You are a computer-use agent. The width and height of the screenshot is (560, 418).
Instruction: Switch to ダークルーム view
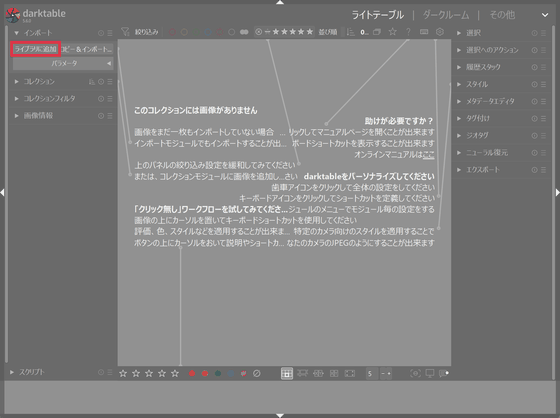click(446, 15)
